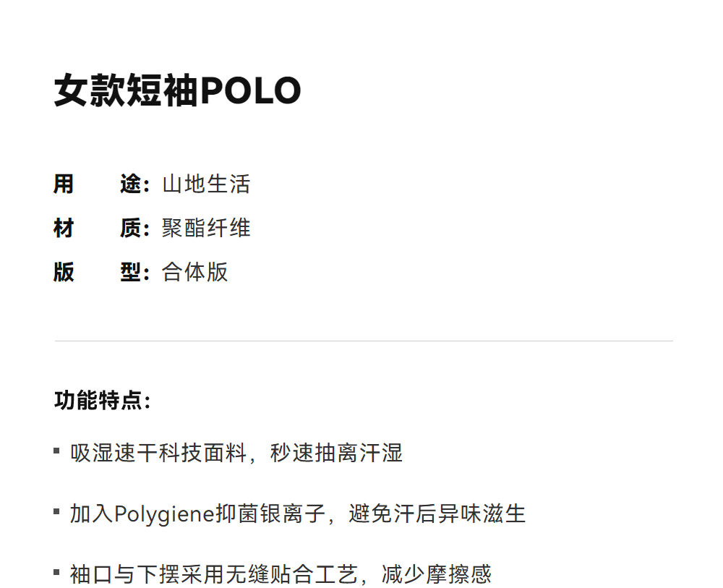Image resolution: width=723 pixels, height=588 pixels.
Task: Select the 版型 label
Action: [x=100, y=273]
